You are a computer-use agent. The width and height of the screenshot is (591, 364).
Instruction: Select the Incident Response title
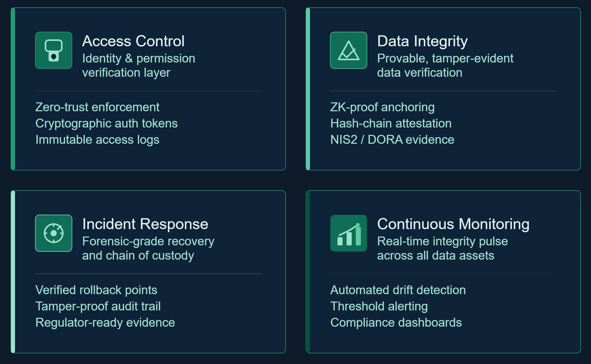point(145,224)
